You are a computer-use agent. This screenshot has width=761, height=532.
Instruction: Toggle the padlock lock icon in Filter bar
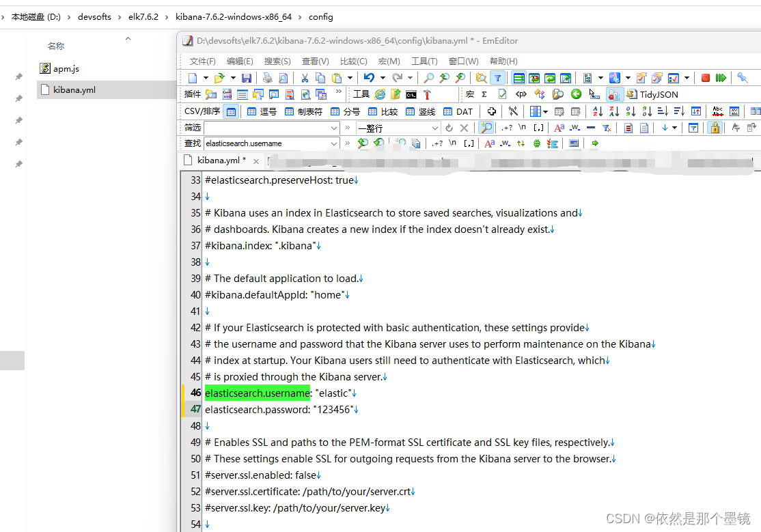(715, 128)
